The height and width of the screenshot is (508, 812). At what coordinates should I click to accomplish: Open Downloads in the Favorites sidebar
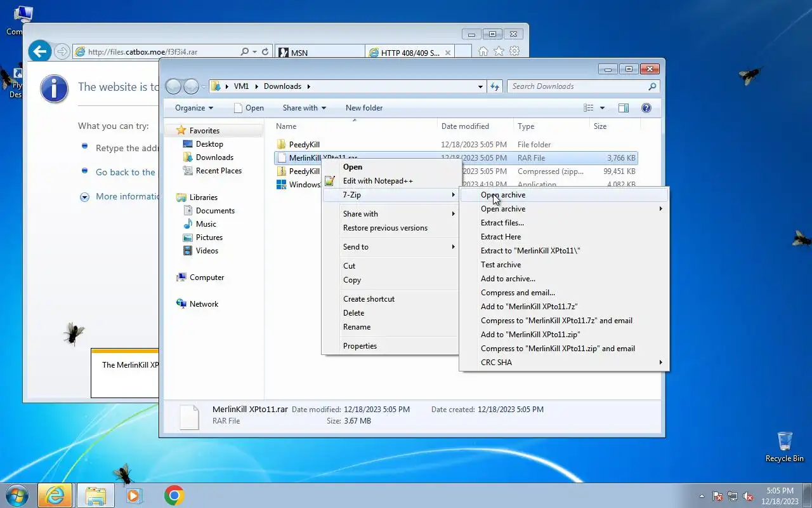point(214,157)
